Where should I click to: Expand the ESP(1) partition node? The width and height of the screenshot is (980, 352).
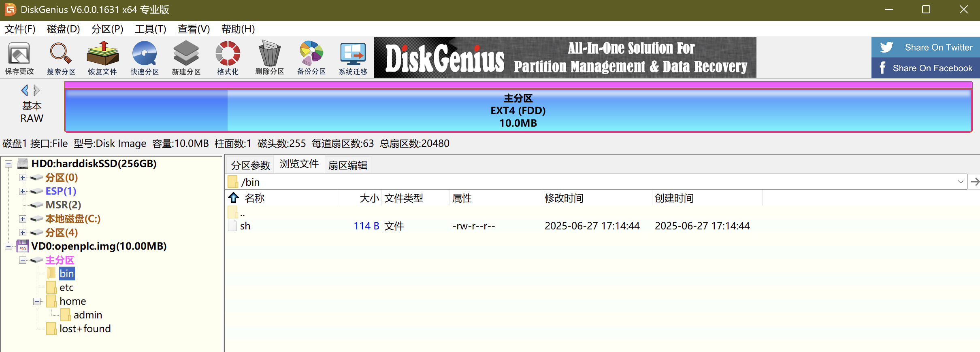(23, 191)
